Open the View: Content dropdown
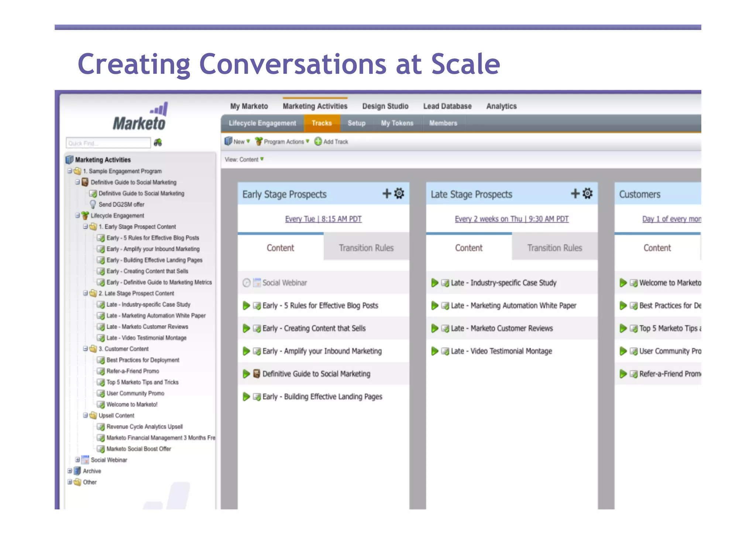Image resolution: width=756 pixels, height=534 pixels. [x=244, y=159]
